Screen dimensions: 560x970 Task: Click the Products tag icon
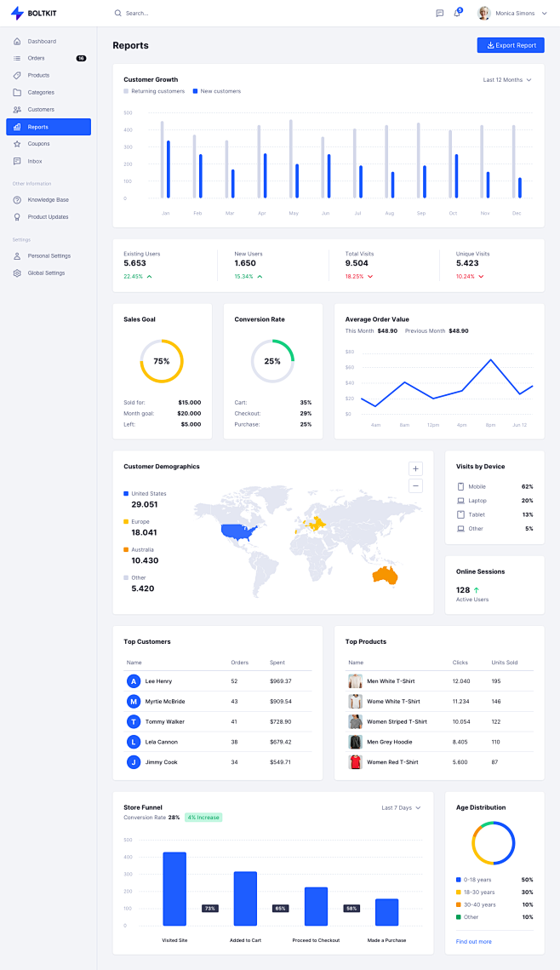coord(17,76)
